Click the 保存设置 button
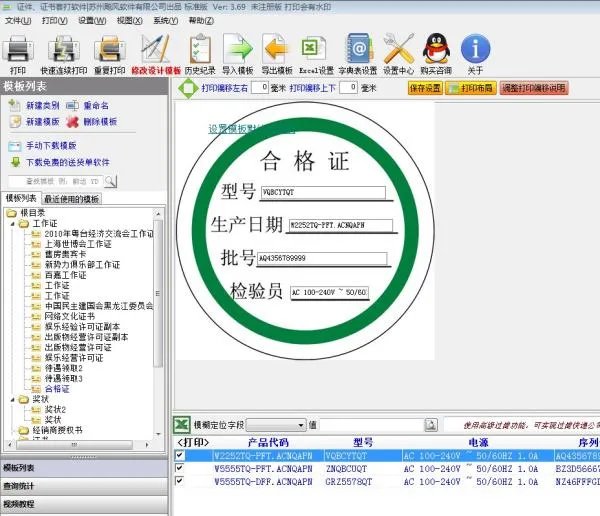This screenshot has height=516, width=600. [x=426, y=88]
